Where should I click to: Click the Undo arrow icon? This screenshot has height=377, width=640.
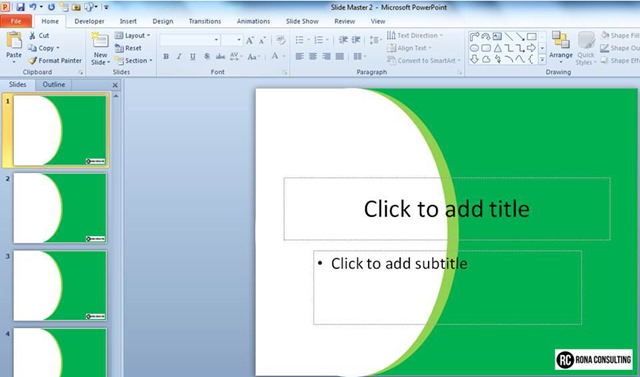[33, 7]
